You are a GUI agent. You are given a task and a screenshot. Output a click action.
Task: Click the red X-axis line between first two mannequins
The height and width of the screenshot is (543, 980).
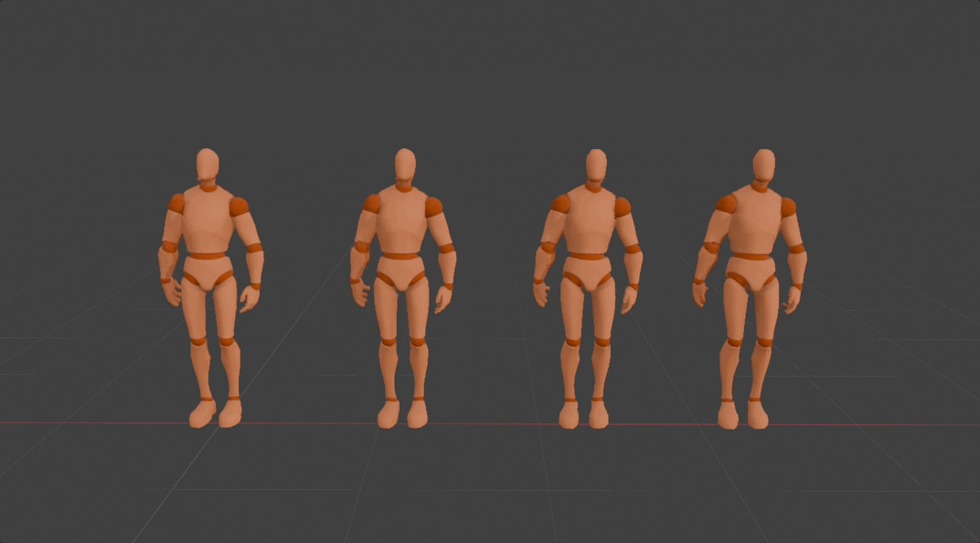click(302, 423)
